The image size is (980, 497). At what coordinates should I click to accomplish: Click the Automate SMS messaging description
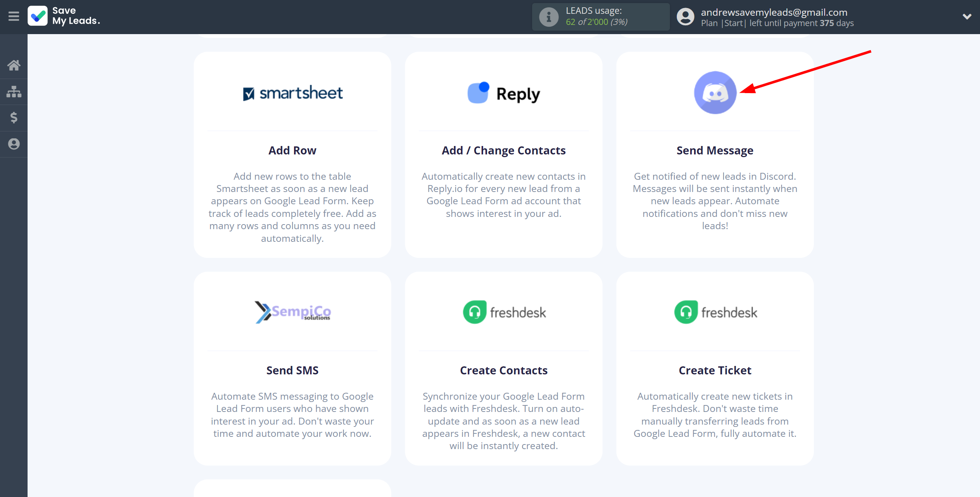pos(292,415)
